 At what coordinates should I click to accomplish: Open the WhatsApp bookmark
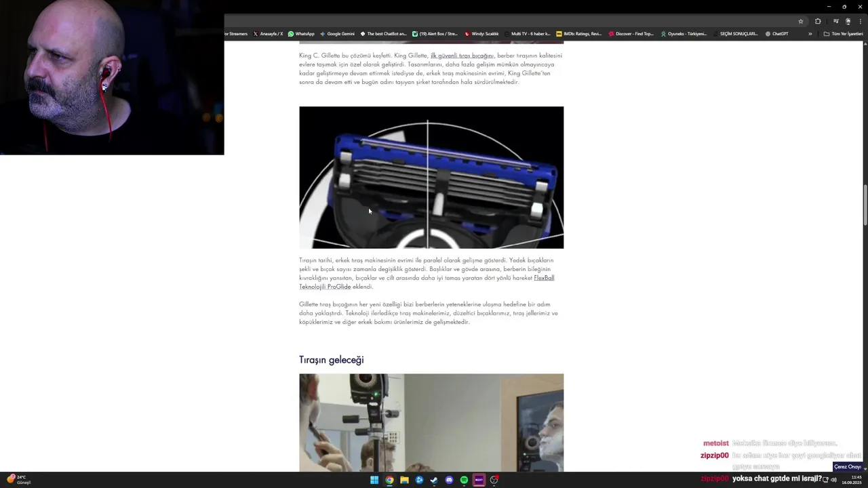pos(301,34)
